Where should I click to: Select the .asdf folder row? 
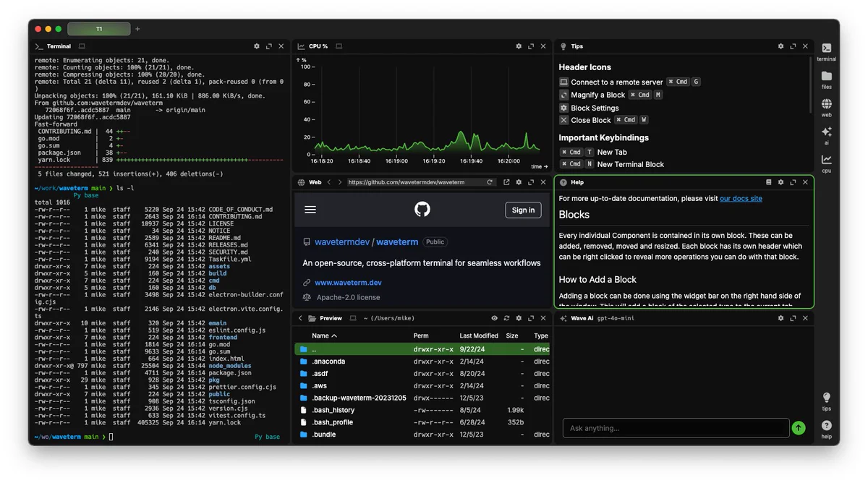click(422, 373)
